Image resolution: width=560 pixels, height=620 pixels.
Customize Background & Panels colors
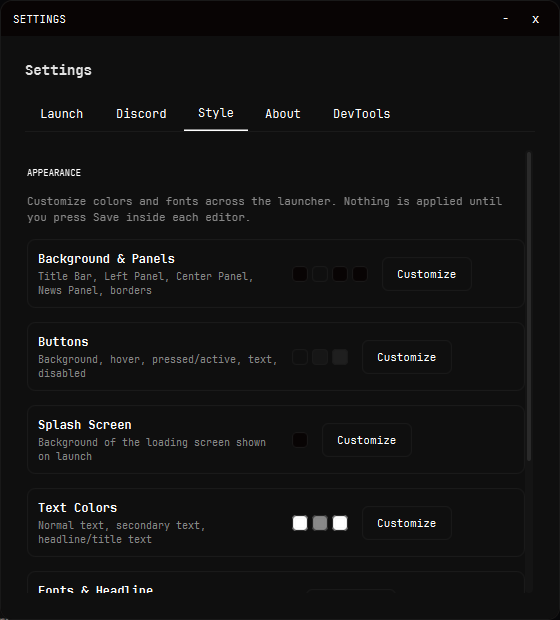click(427, 274)
